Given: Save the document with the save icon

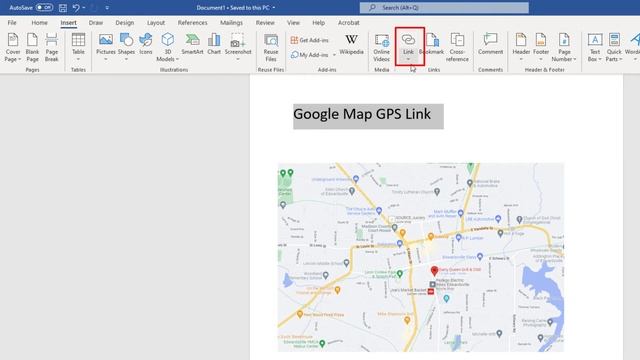Looking at the screenshot, I should tap(63, 8).
